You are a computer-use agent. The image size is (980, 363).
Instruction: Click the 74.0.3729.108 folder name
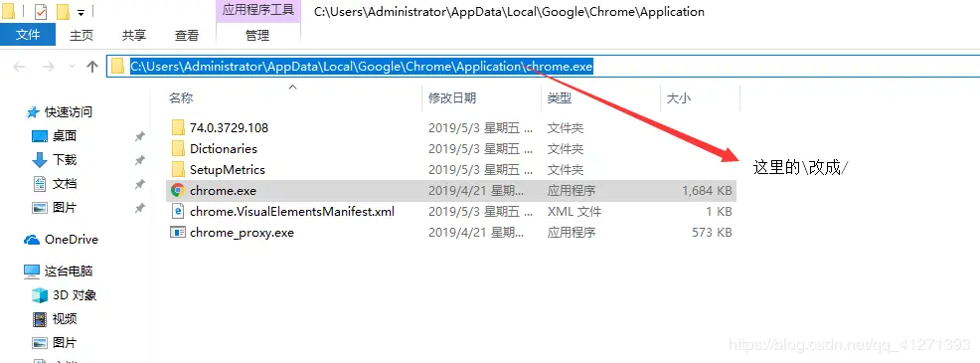(x=230, y=127)
